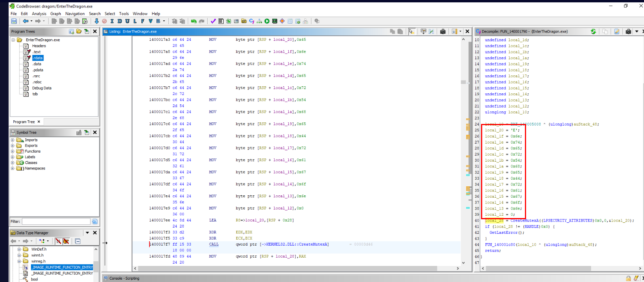Collapse the EnterTheDragon.exe program tree root
Viewport: 644px width, 282px height.
pyautogui.click(x=13, y=40)
